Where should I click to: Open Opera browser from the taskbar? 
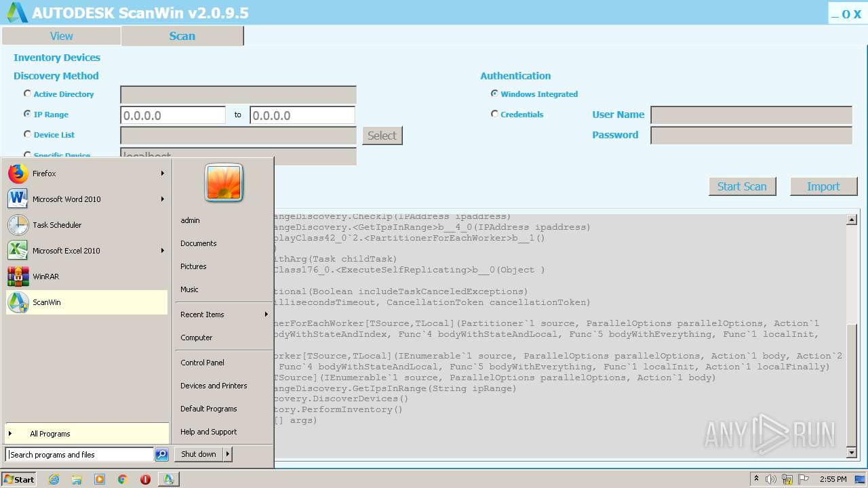145,479
